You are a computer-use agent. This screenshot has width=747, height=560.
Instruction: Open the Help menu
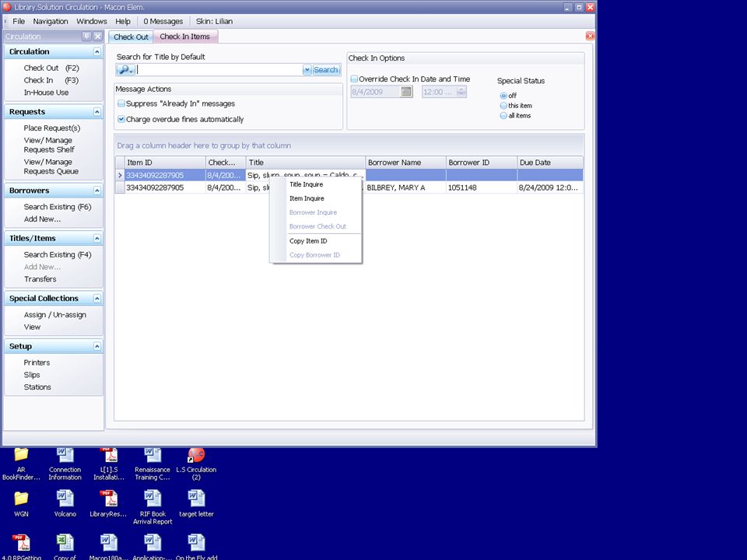(x=122, y=22)
